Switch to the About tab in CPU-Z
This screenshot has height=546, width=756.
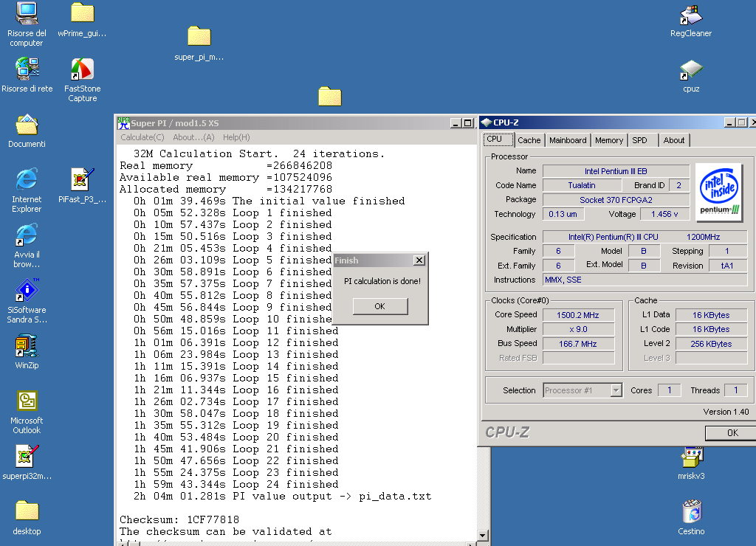673,140
